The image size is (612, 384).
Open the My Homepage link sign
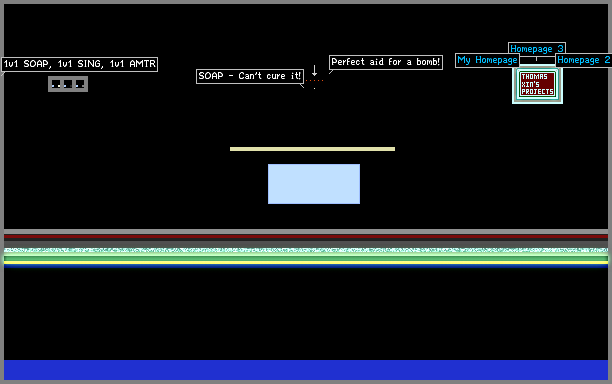[x=487, y=60]
